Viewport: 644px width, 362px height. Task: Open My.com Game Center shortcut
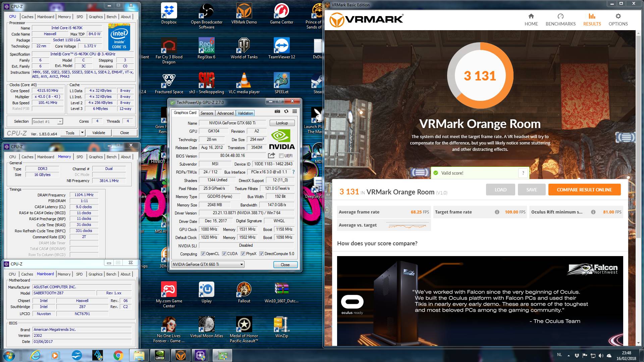point(169,295)
